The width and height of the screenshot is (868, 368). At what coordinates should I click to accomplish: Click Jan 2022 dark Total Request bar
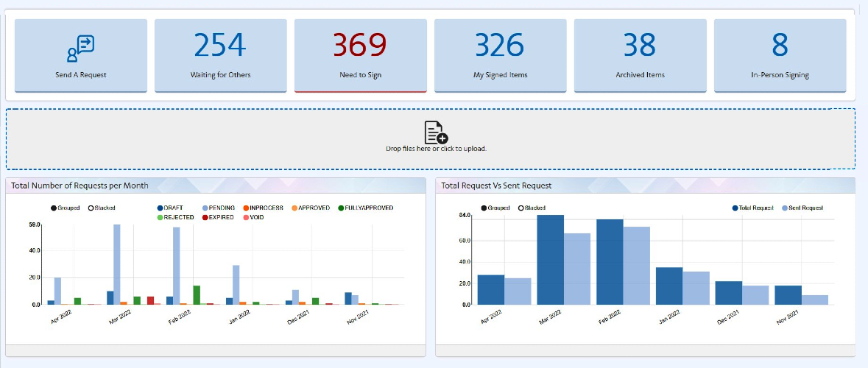click(x=669, y=286)
